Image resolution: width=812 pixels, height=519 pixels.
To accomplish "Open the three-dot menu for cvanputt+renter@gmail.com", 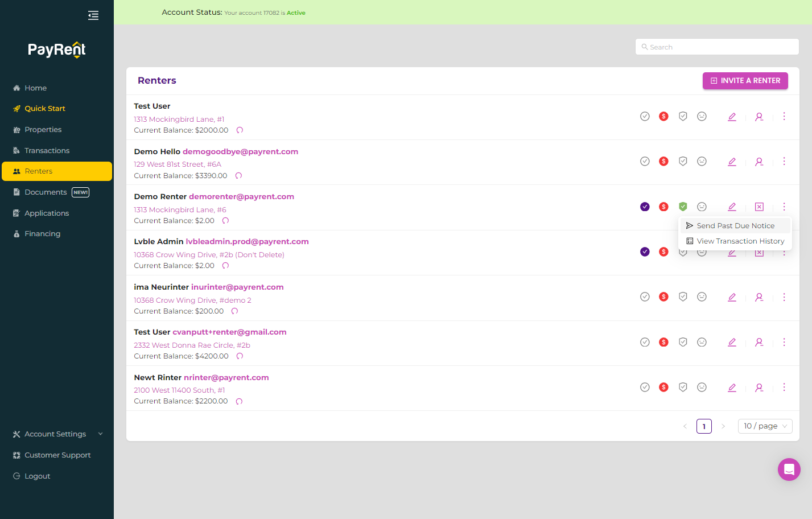I will pyautogui.click(x=784, y=342).
